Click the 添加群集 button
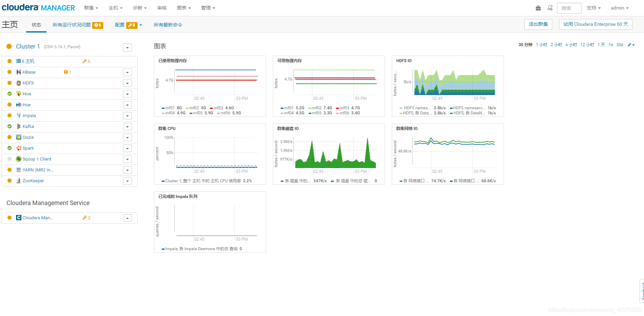 [x=538, y=24]
